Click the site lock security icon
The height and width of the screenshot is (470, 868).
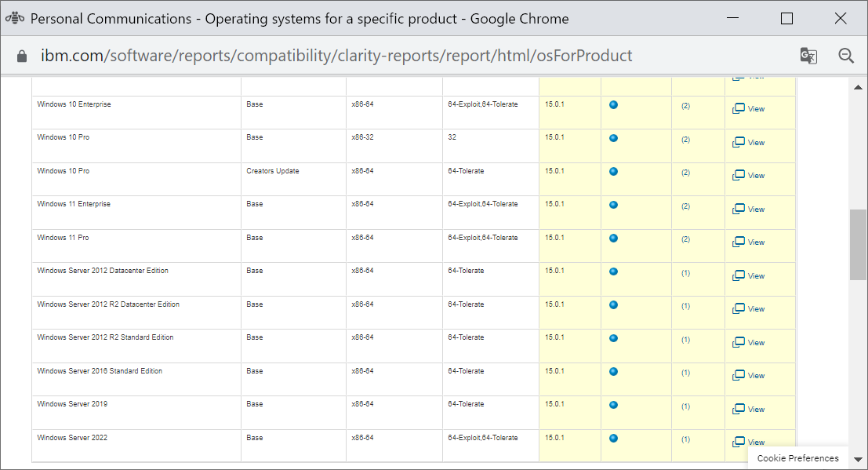(22, 56)
